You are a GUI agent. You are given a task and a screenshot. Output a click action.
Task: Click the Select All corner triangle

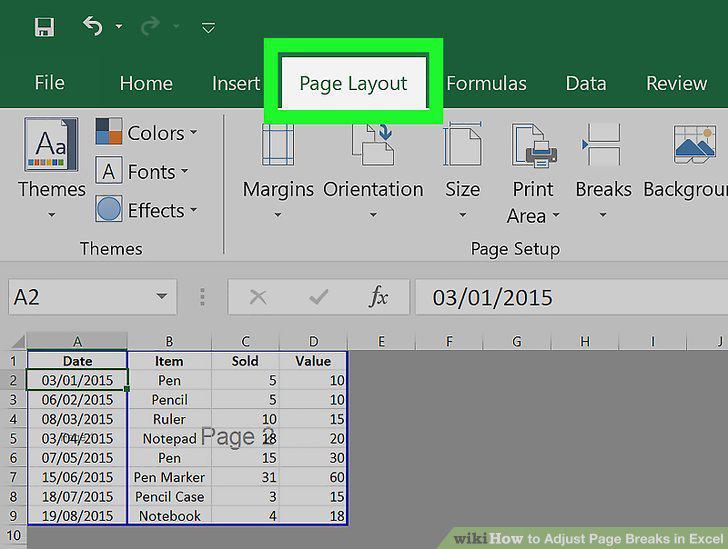[18, 342]
